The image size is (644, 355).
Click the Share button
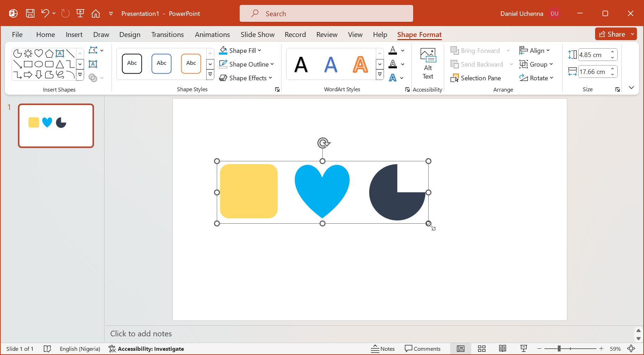[612, 34]
